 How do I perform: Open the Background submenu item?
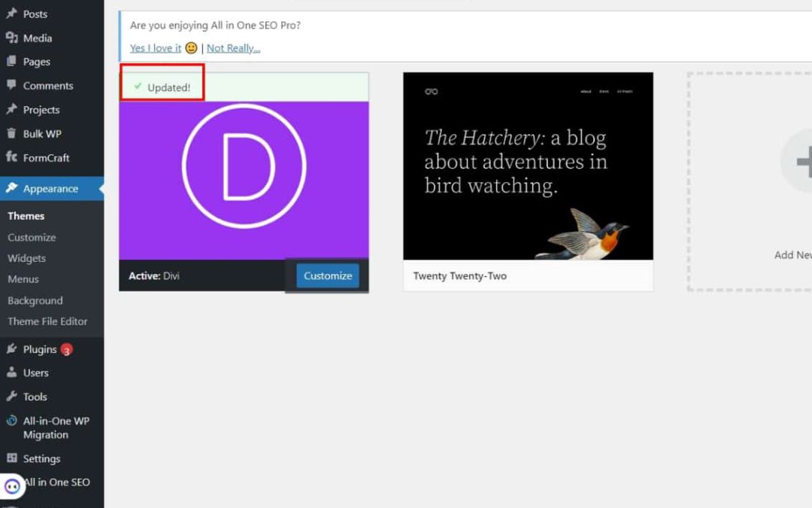click(35, 300)
